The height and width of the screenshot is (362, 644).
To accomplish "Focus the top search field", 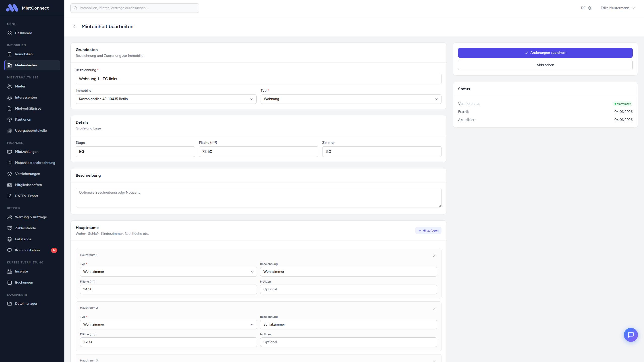I will click(135, 8).
